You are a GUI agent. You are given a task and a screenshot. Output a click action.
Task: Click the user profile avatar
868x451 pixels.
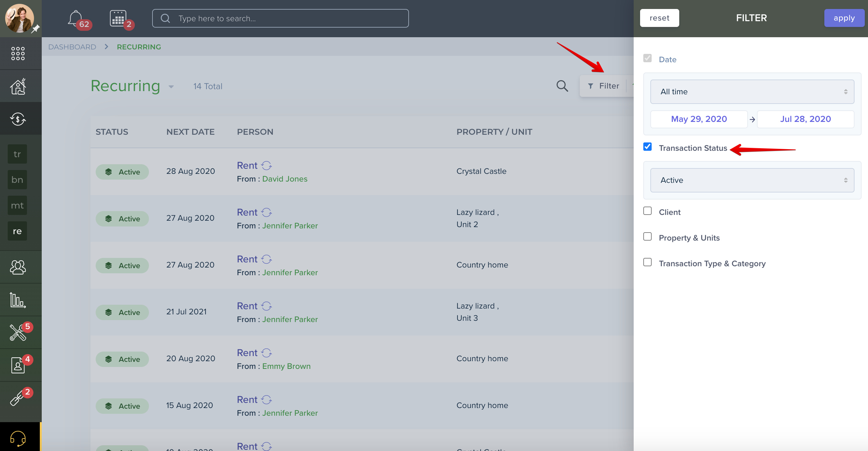coord(19,18)
